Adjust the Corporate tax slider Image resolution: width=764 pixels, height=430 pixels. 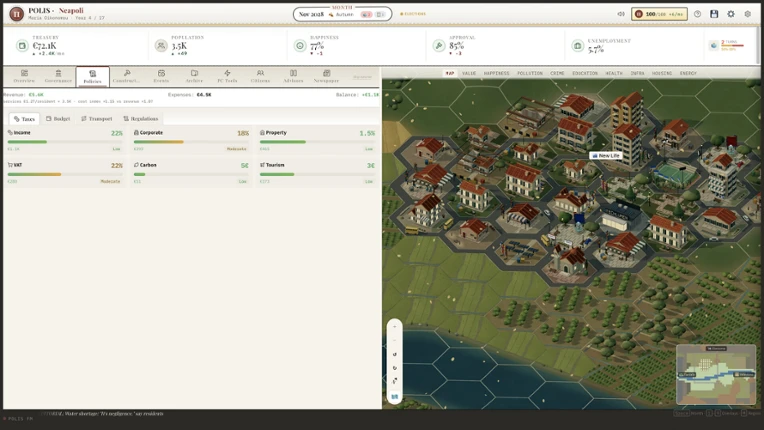click(x=191, y=142)
